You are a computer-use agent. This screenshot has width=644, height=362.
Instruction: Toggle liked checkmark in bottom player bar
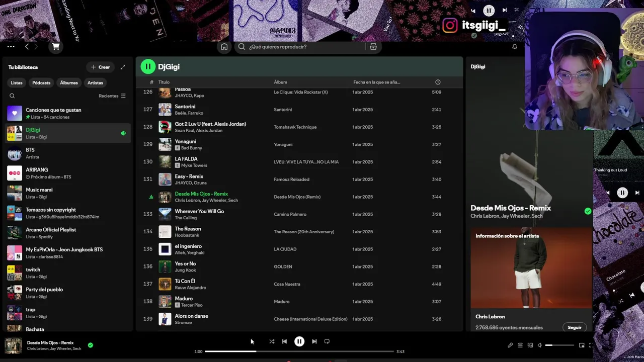(x=91, y=345)
